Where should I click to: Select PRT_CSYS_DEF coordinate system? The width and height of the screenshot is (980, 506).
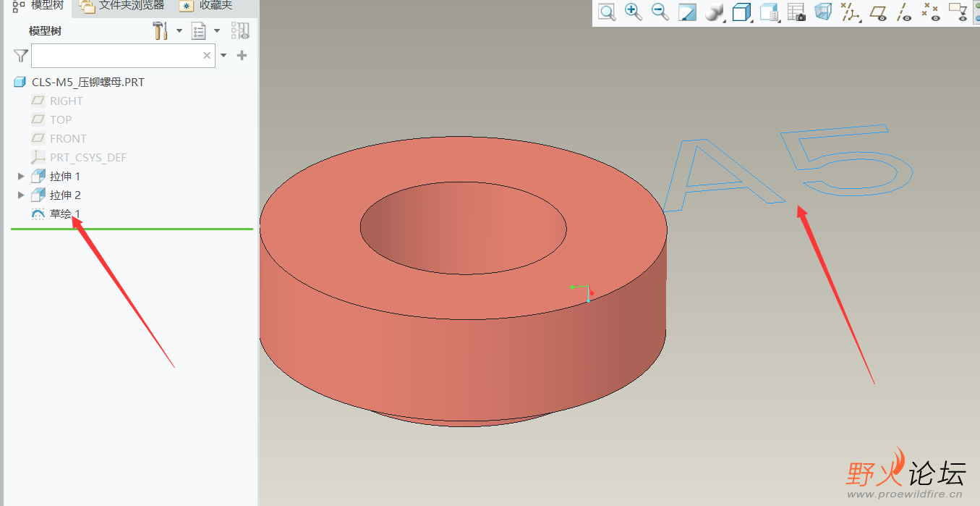pos(88,157)
